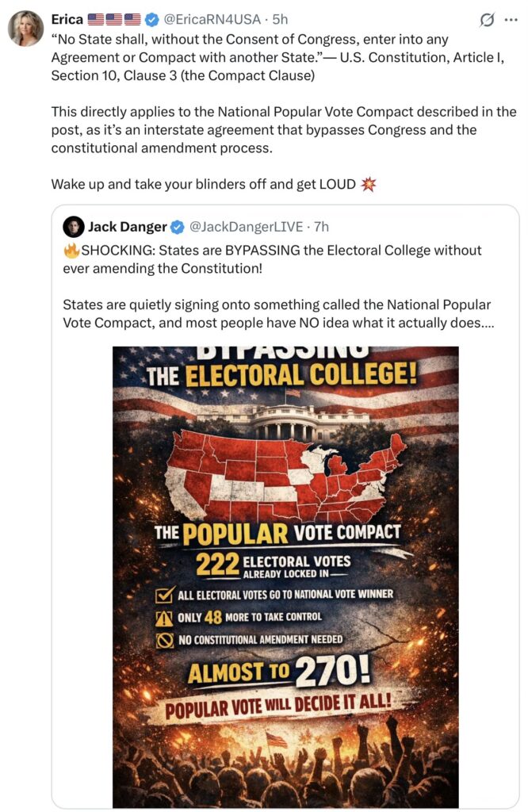The height and width of the screenshot is (812, 528).
Task: Click the checkmark box in the poster
Action: [x=165, y=594]
